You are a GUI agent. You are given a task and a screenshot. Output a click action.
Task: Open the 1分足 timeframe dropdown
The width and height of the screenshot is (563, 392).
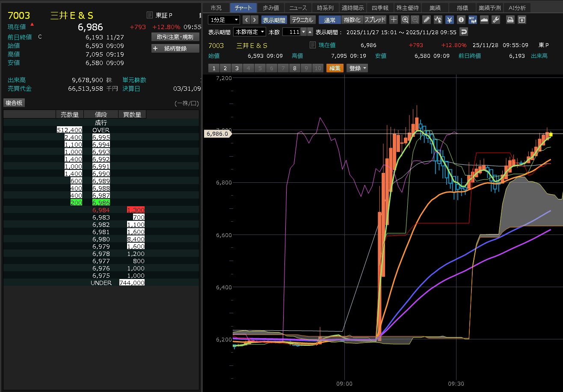(224, 20)
